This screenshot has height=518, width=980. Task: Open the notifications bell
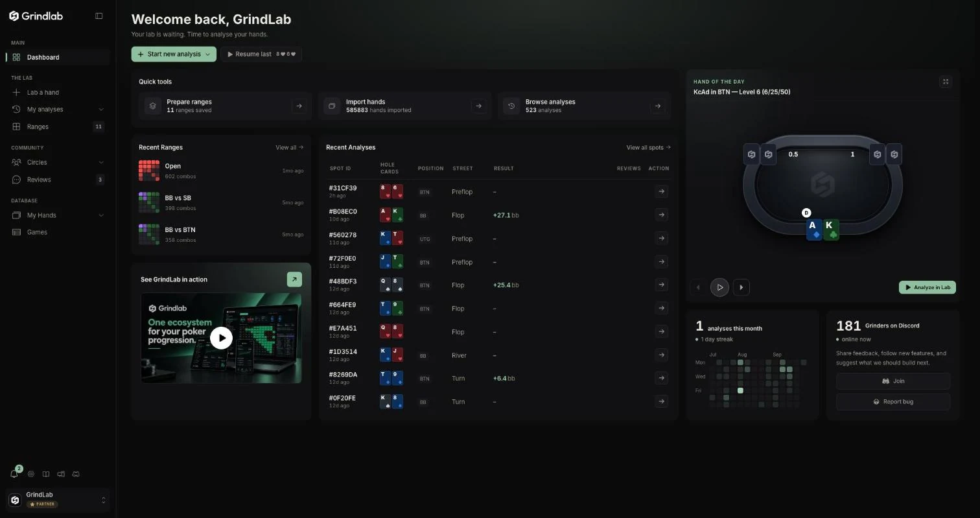coord(14,474)
